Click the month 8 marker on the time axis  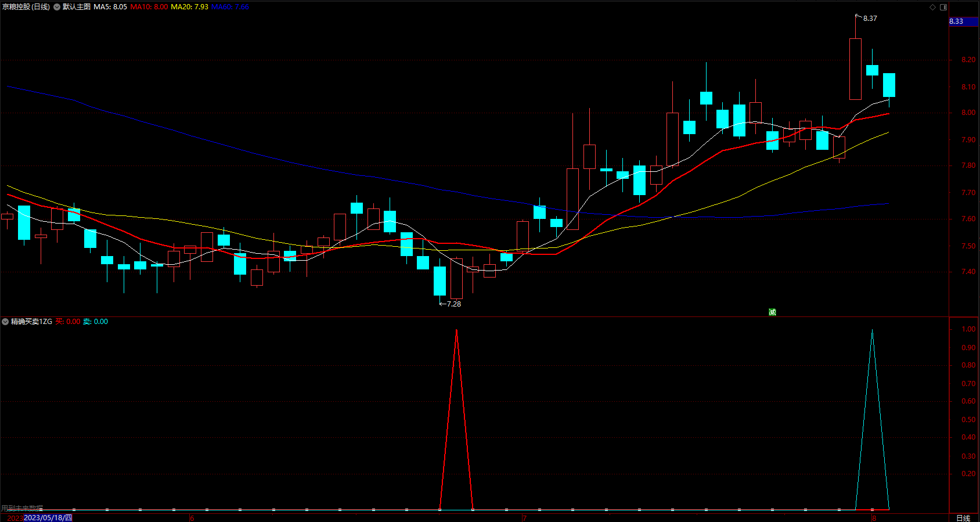tap(873, 518)
